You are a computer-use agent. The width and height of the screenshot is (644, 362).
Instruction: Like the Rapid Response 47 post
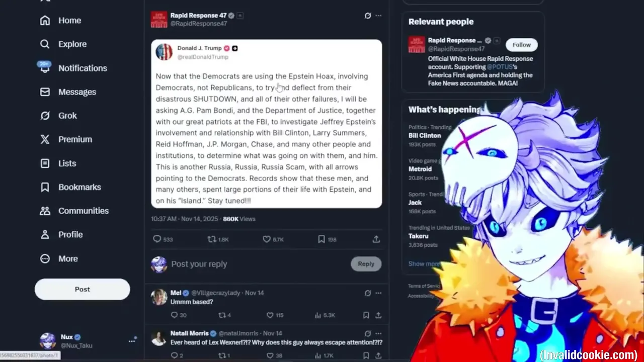[267, 239]
